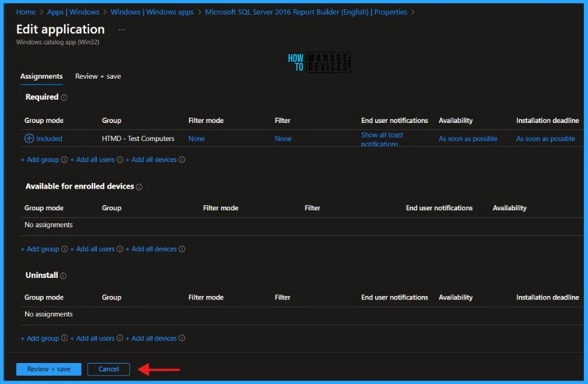Click the Included plus-circle icon for HTMD group
Image resolution: width=588 pixels, height=384 pixels.
pyautogui.click(x=29, y=138)
